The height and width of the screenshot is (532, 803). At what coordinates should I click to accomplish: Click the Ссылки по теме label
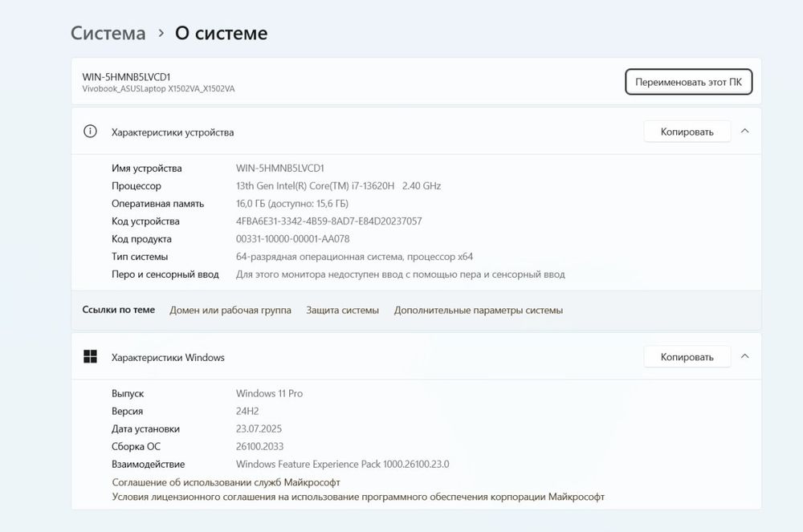click(118, 310)
